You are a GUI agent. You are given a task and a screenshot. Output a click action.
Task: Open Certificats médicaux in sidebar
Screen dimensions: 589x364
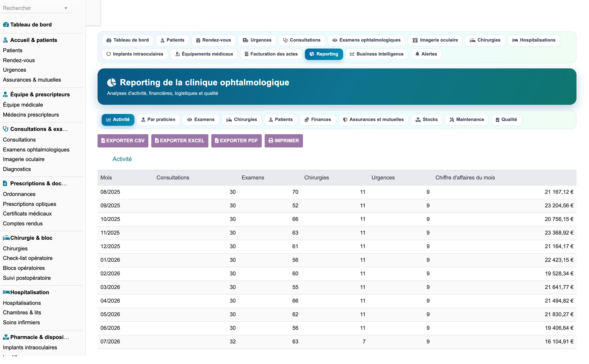(x=27, y=214)
